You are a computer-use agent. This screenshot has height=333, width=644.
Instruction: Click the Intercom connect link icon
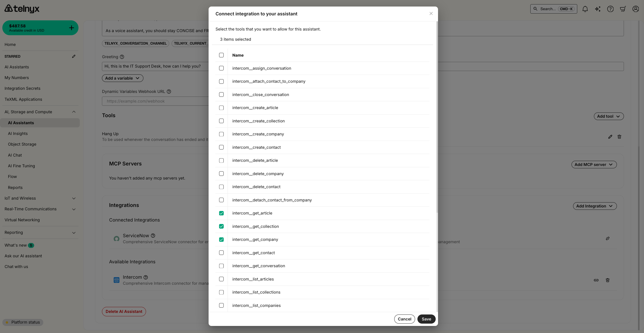coord(596,280)
